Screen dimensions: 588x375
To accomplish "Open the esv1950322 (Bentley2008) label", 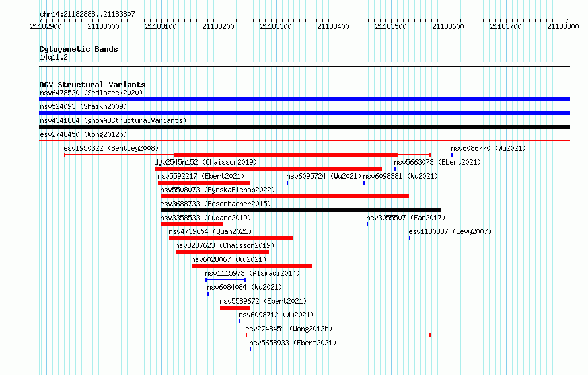I will click(x=111, y=148).
